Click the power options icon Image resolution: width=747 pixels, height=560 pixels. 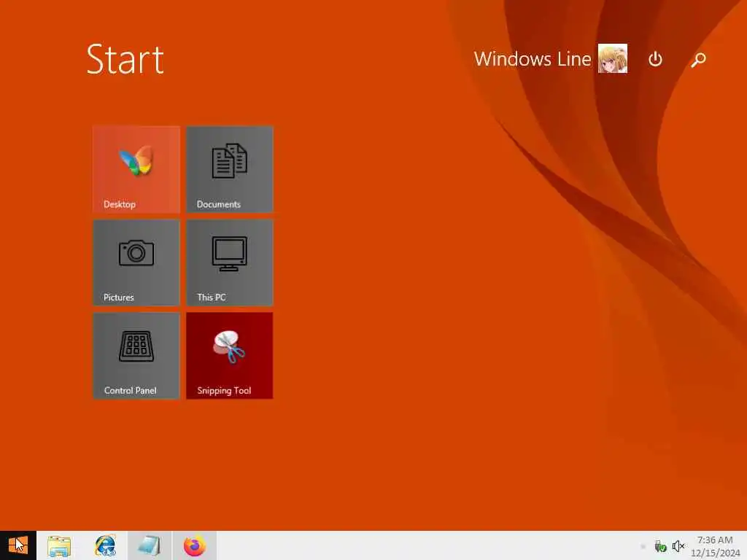(656, 60)
